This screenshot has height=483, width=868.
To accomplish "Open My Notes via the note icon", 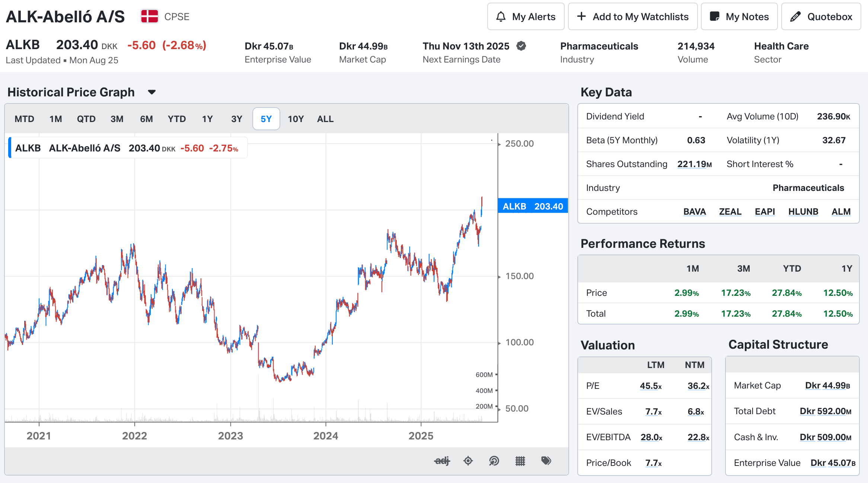I will tap(714, 17).
